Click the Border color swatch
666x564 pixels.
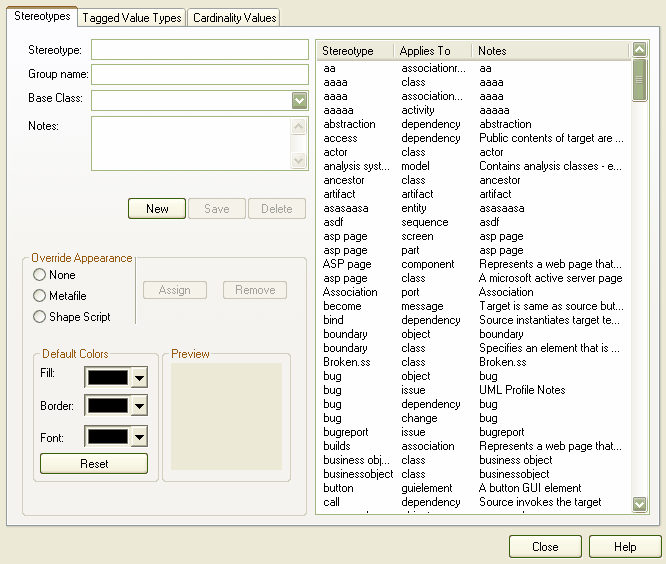coord(107,406)
